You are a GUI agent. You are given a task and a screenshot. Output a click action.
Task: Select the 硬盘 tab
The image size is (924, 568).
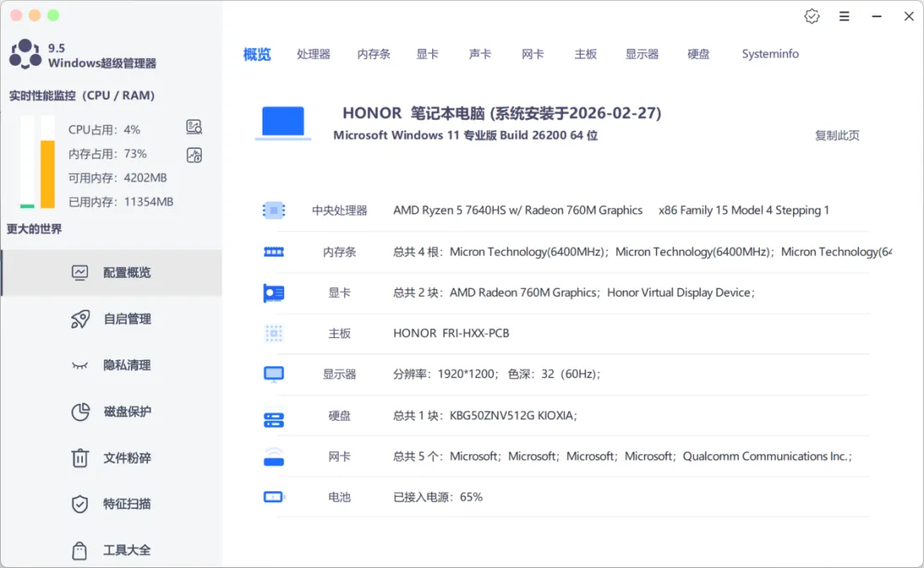[x=698, y=54]
